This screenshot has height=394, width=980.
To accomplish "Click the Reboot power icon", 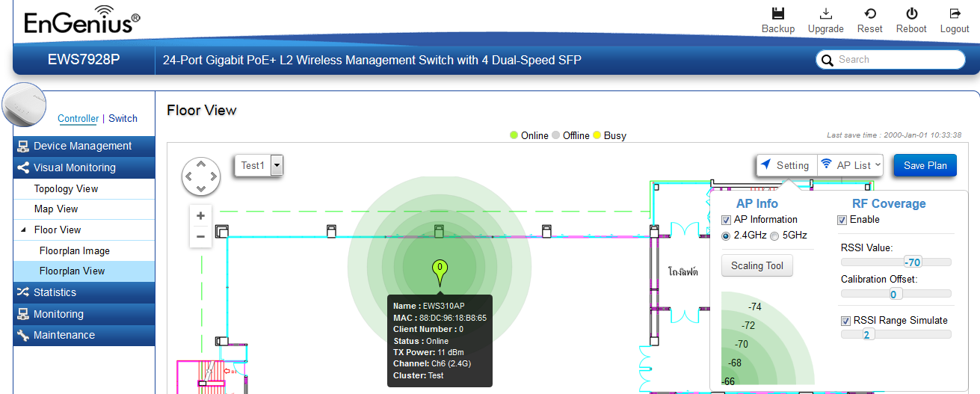I will tap(911, 13).
